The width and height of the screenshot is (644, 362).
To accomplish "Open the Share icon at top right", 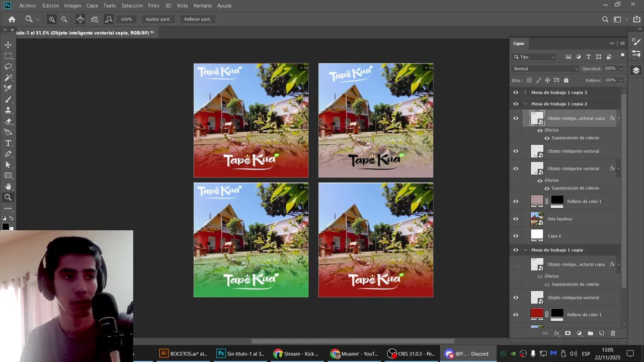I will point(636,19).
